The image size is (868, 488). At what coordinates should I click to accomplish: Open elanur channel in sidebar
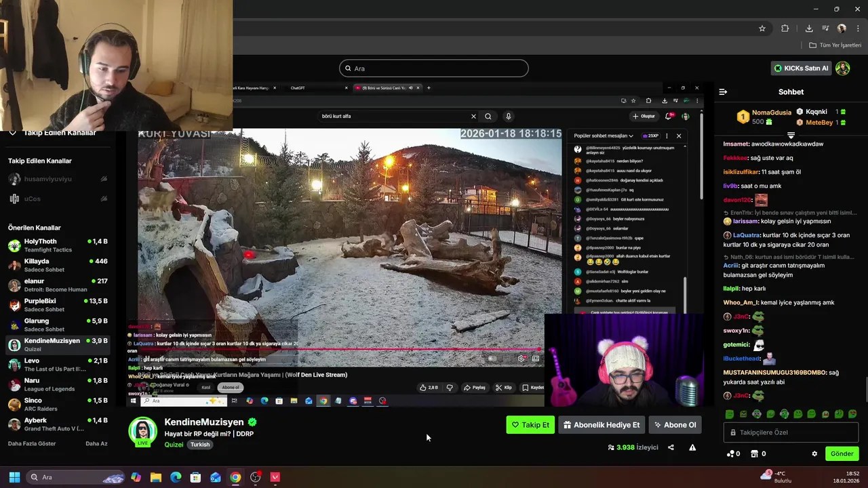[58, 285]
